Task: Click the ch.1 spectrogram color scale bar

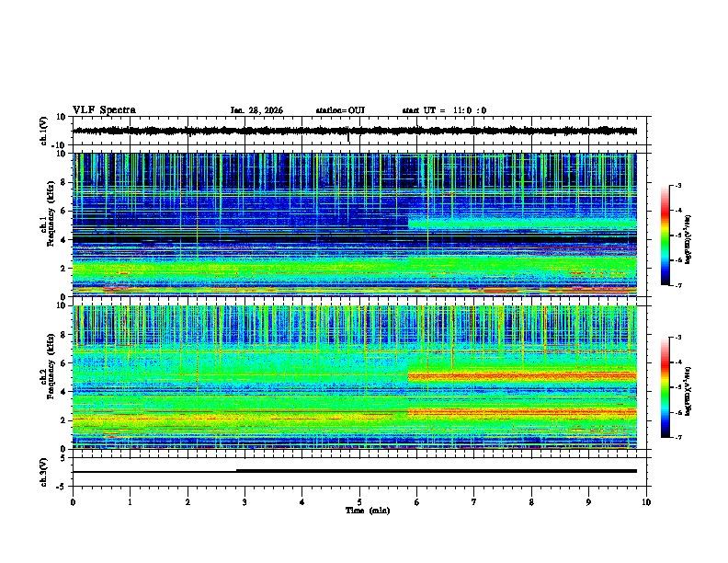Action: click(665, 236)
